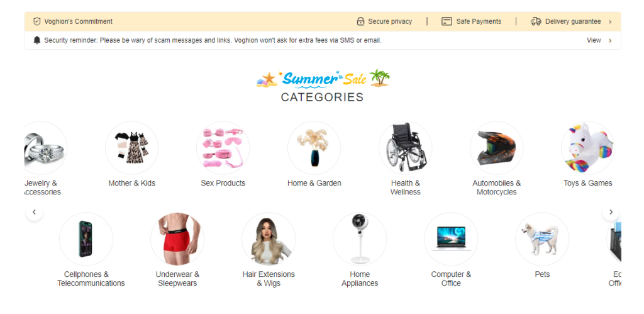Click the Secure privacy item
Image resolution: width=644 pixels, height=314 pixels.
(384, 21)
